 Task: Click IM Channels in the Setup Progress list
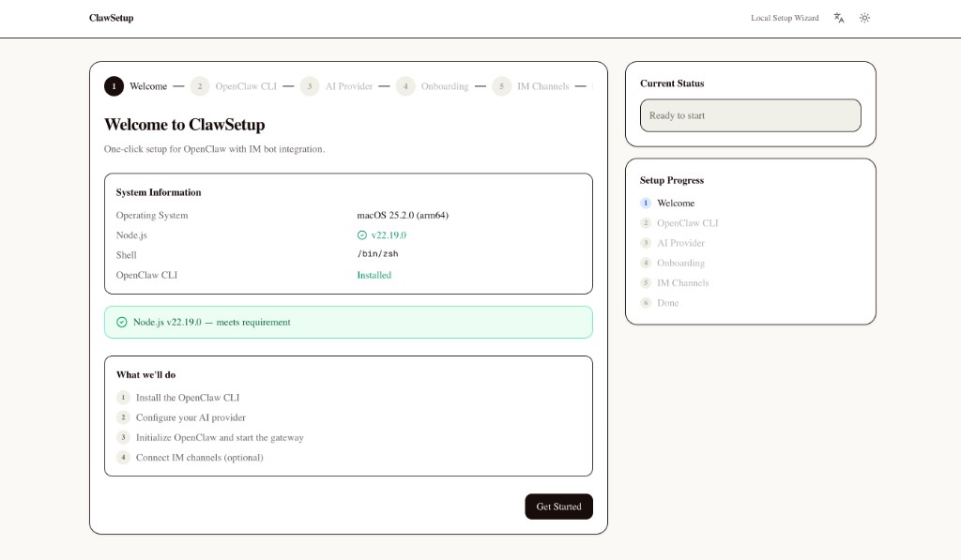click(x=675, y=283)
